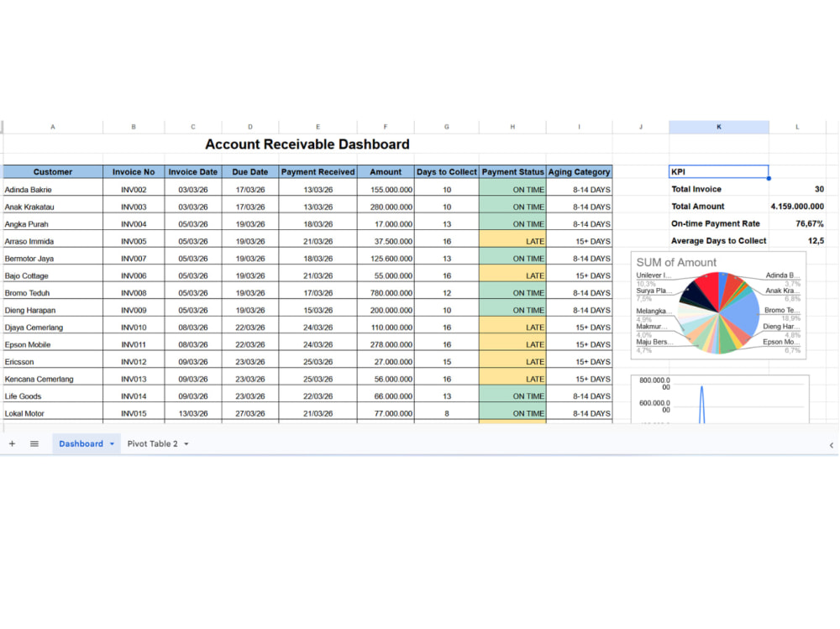This screenshot has height=629, width=840.
Task: Click the Amount header cell
Action: pyautogui.click(x=386, y=172)
